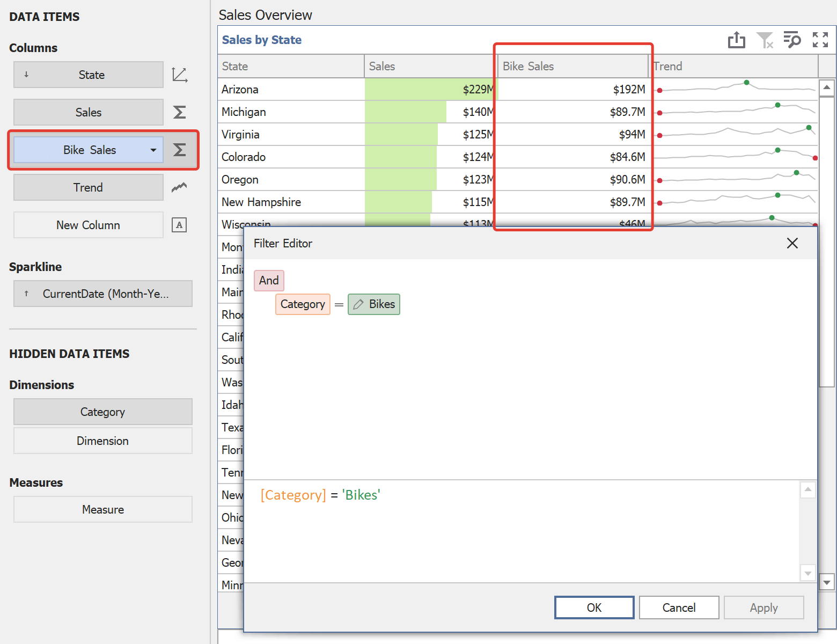Click the Category field in filter
The width and height of the screenshot is (837, 644).
[x=303, y=304]
